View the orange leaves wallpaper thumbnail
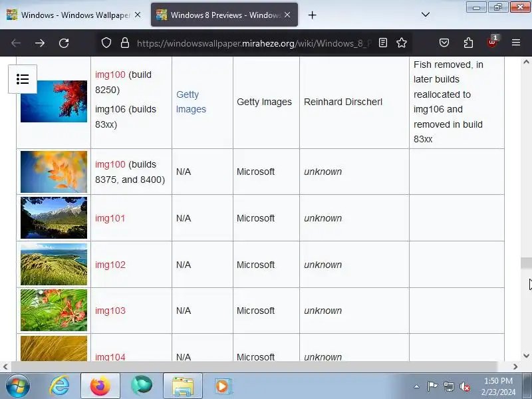This screenshot has height=399, width=532. [x=54, y=172]
